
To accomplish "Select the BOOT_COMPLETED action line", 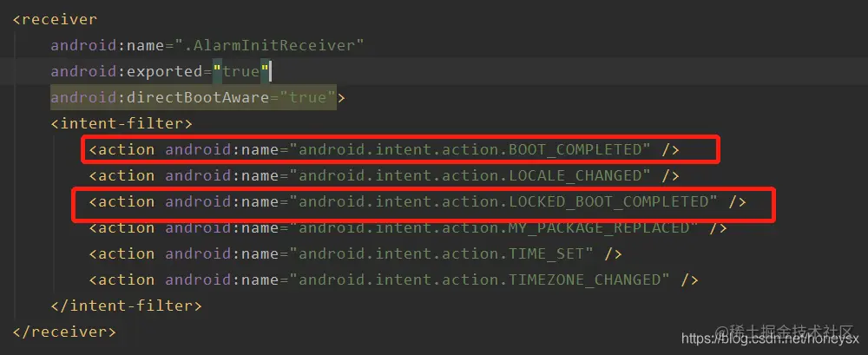I will coord(385,149).
